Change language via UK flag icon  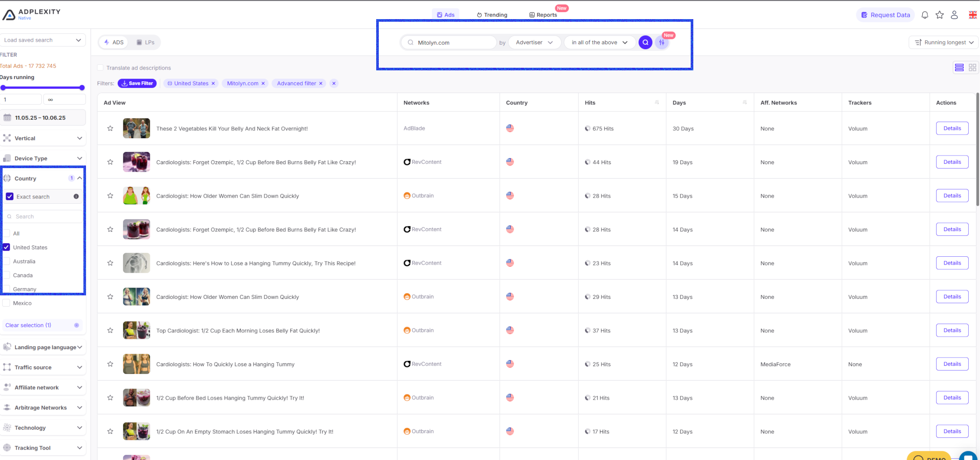point(973,15)
